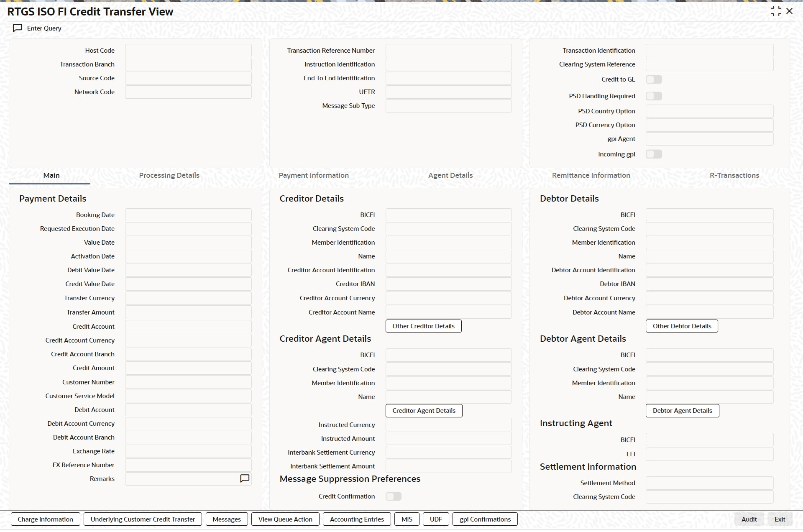The image size is (803, 532).
Task: Click the Other Creditor Details button
Action: (423, 326)
